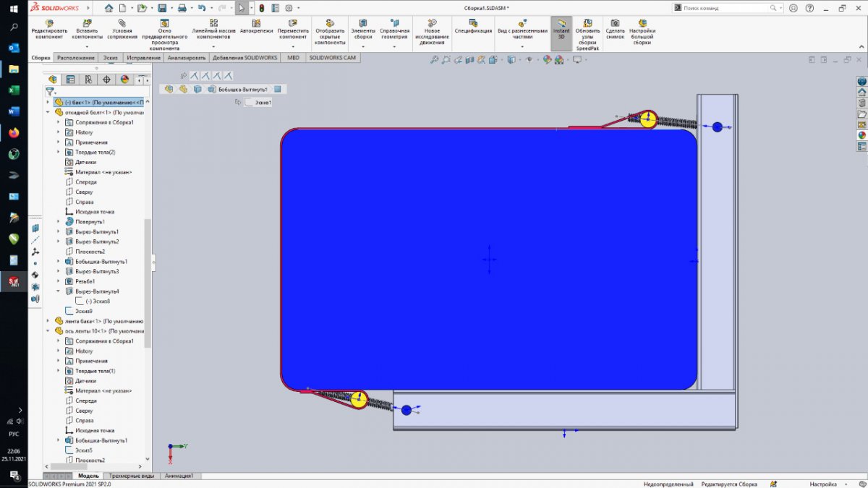Open Excel from Windows taskbar
This screenshot has height=488, width=868.
(14, 90)
